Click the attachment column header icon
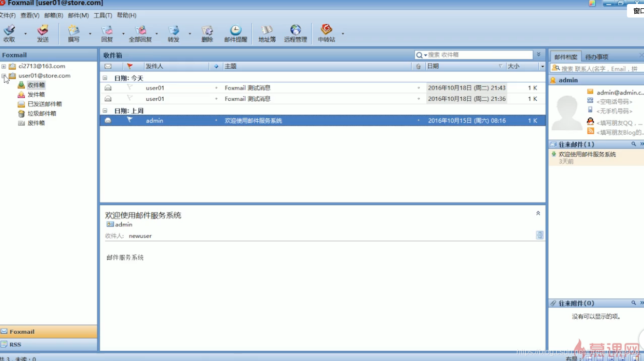This screenshot has width=644, height=361. pos(418,66)
